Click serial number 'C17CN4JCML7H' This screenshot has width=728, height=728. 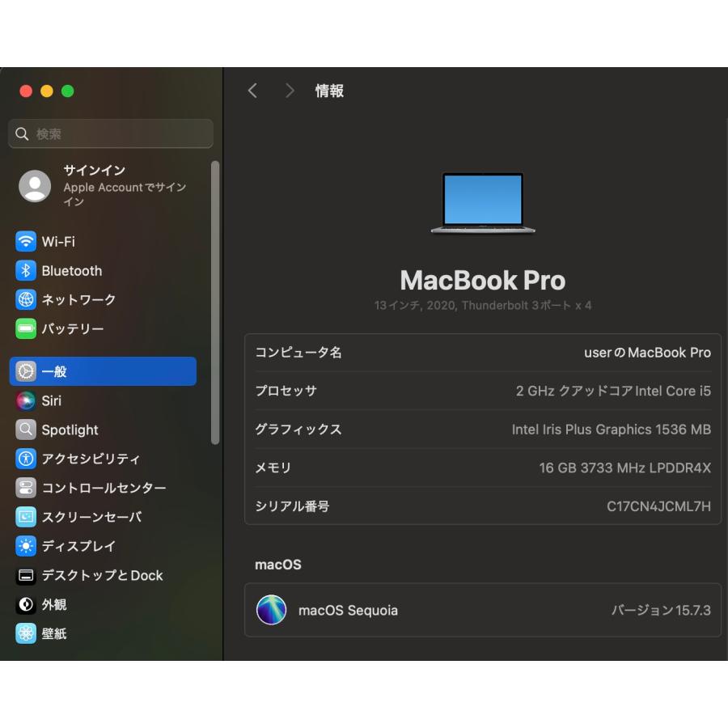(x=658, y=506)
